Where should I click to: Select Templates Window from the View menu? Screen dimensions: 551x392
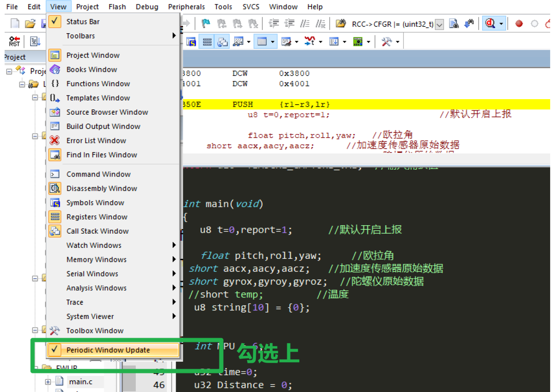point(113,98)
